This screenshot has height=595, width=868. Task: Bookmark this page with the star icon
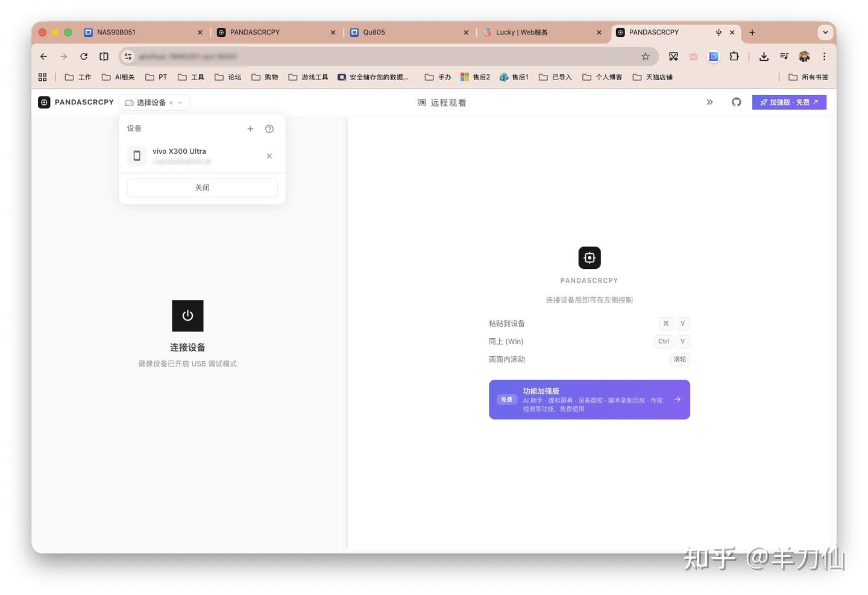[x=646, y=56]
